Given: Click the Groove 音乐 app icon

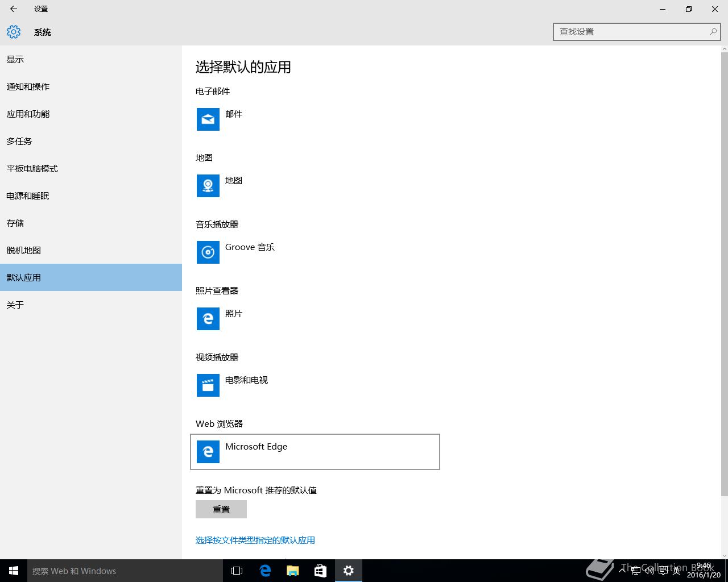Looking at the screenshot, I should click(208, 252).
